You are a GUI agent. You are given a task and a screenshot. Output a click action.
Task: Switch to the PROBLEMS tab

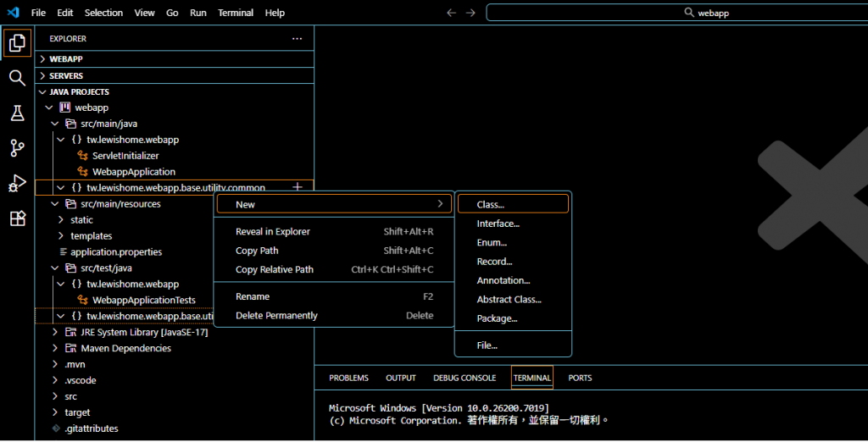point(348,378)
